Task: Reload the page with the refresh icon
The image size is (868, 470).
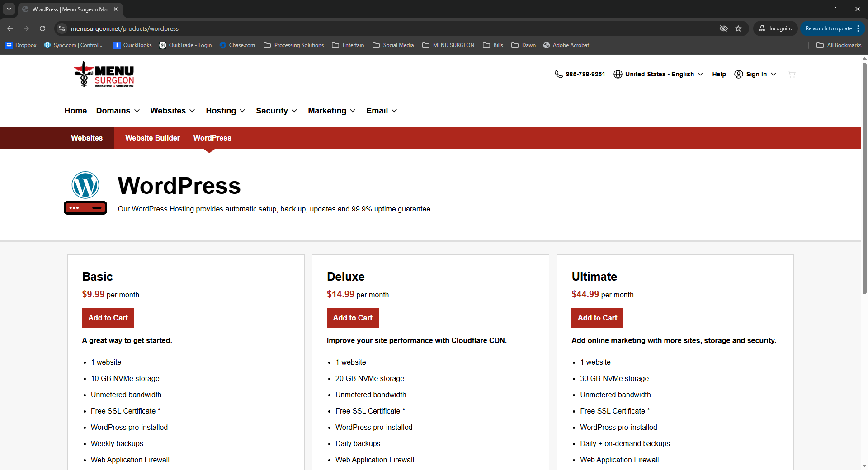Action: tap(42, 28)
